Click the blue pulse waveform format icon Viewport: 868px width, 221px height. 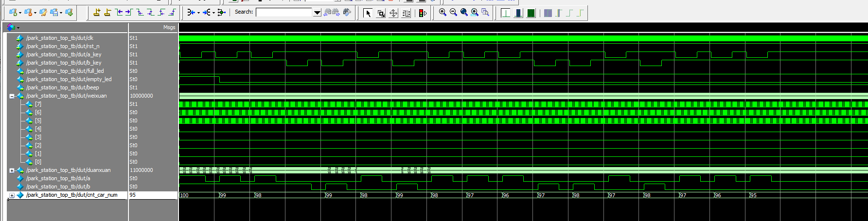[518, 13]
